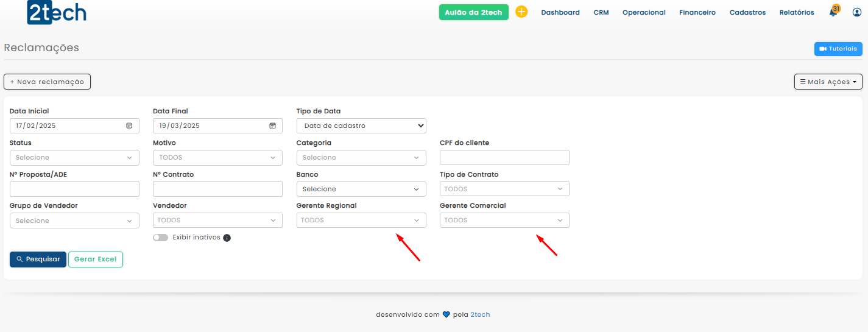Screen dimensions: 868x332
Task: Open Data Final calendar picker icon
Action: [x=272, y=126]
